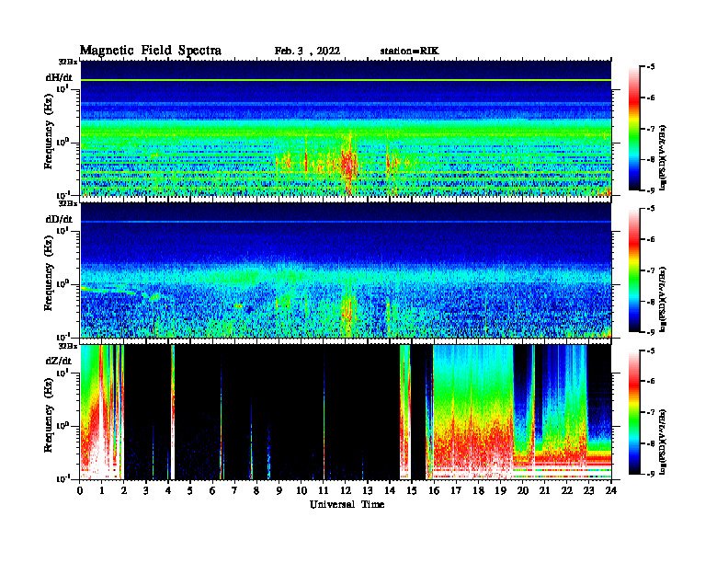
Task: Click the hour 10 tick label on time axis
Action: pos(301,490)
